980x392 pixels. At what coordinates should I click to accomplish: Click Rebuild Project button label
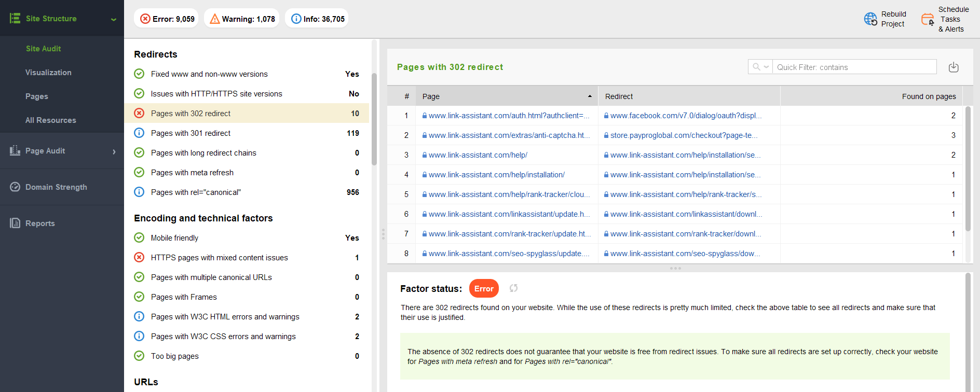893,19
